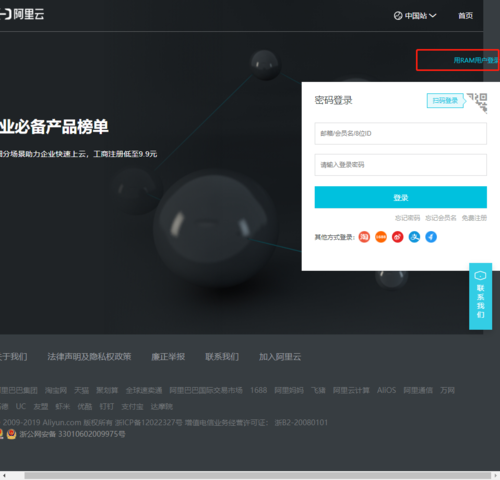Click the 工商注册低至9.9元 banner subtitle
This screenshot has width=500, height=480.
[125, 154]
